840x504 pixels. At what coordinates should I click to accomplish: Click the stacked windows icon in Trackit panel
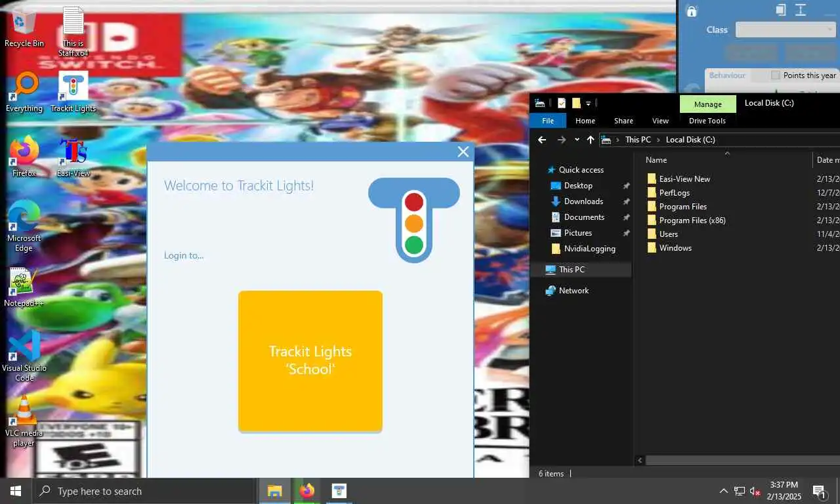coord(780,10)
